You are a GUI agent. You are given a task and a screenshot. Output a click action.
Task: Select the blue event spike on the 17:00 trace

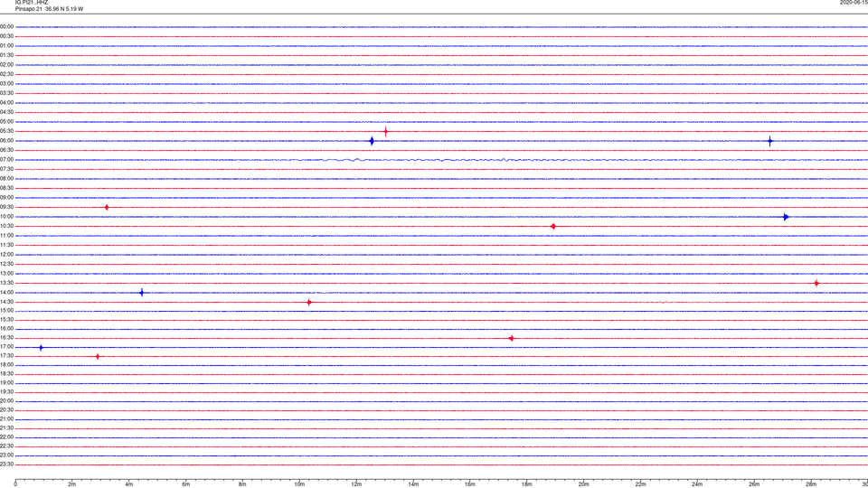point(41,348)
